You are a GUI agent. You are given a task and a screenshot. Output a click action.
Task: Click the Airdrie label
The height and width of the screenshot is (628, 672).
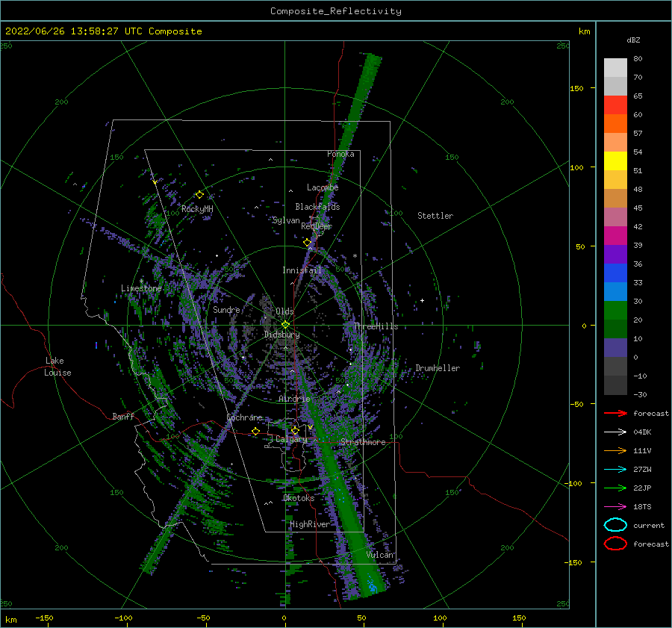tap(294, 399)
